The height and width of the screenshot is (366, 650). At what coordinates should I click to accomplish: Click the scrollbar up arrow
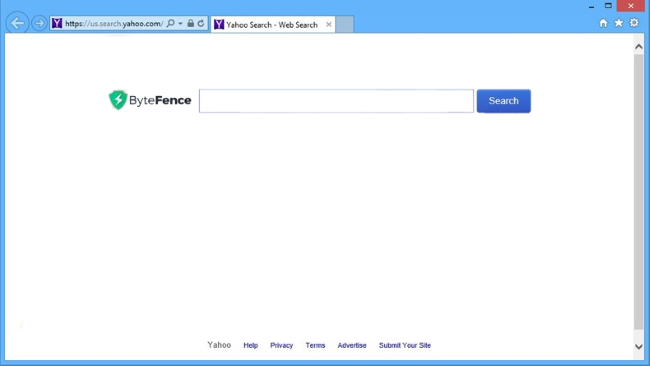point(638,47)
